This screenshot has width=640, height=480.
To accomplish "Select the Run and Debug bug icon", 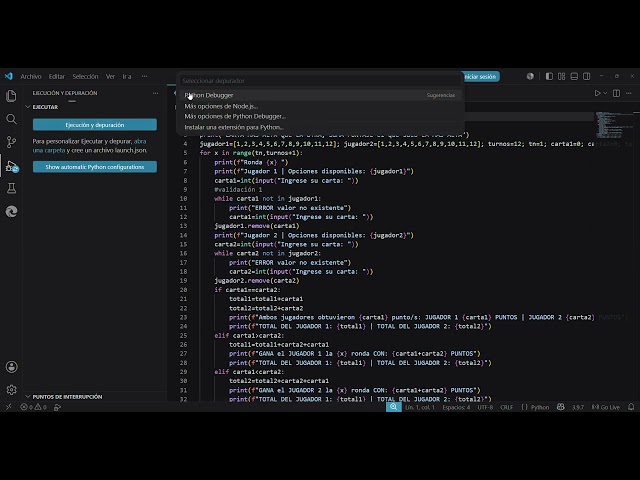I will (x=11, y=166).
